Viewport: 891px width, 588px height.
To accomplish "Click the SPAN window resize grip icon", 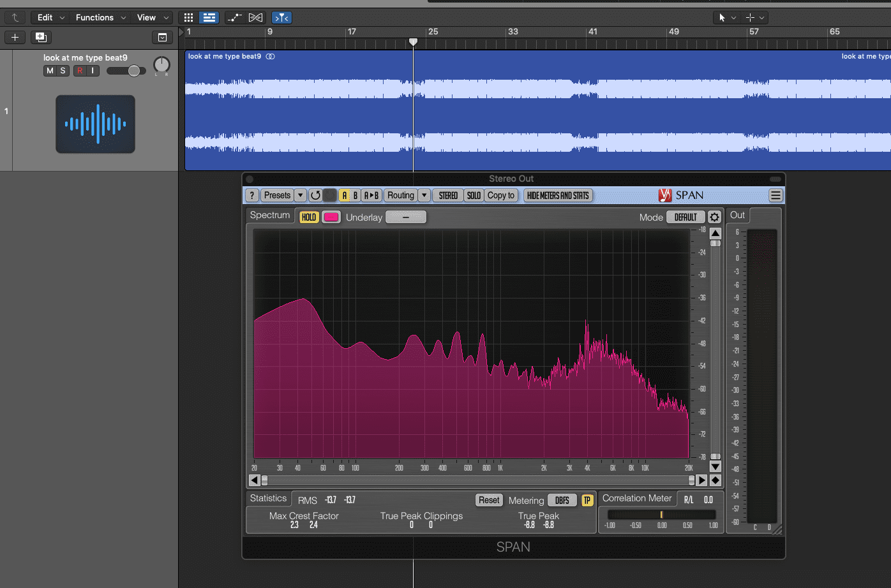I will 777,529.
